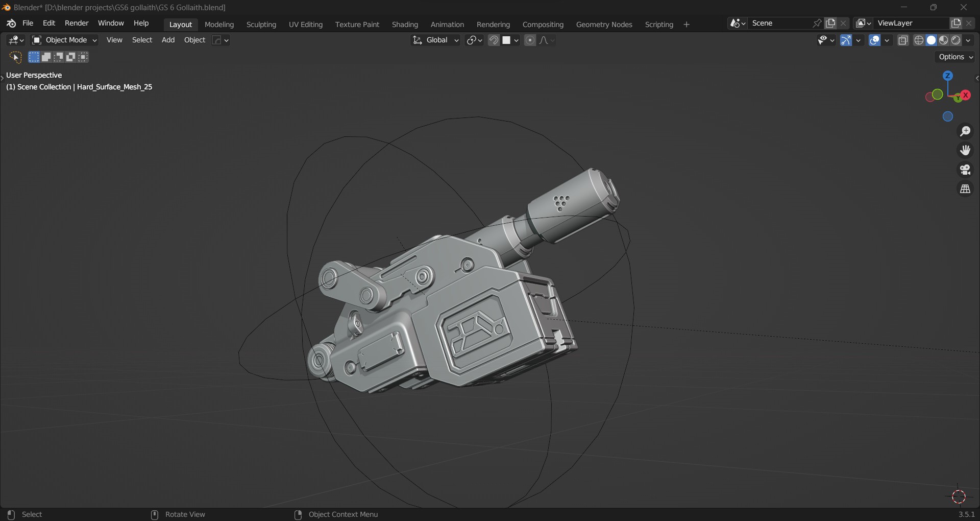Pin the scene to workspace
This screenshot has height=521, width=980.
click(x=817, y=23)
